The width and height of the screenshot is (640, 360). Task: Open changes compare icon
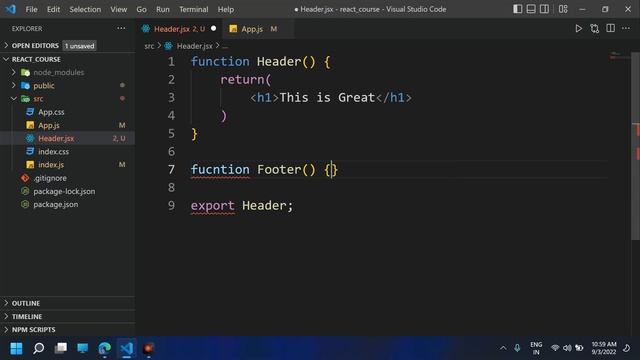point(595,28)
